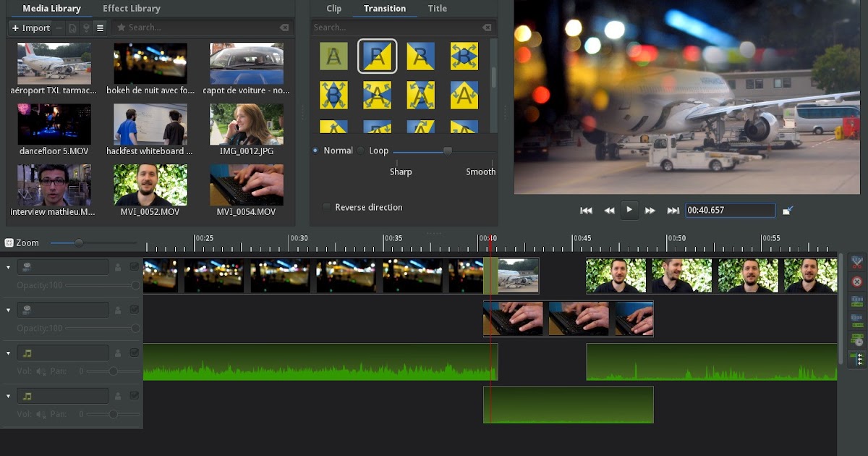Toggle the first video track checkbox

134,267
